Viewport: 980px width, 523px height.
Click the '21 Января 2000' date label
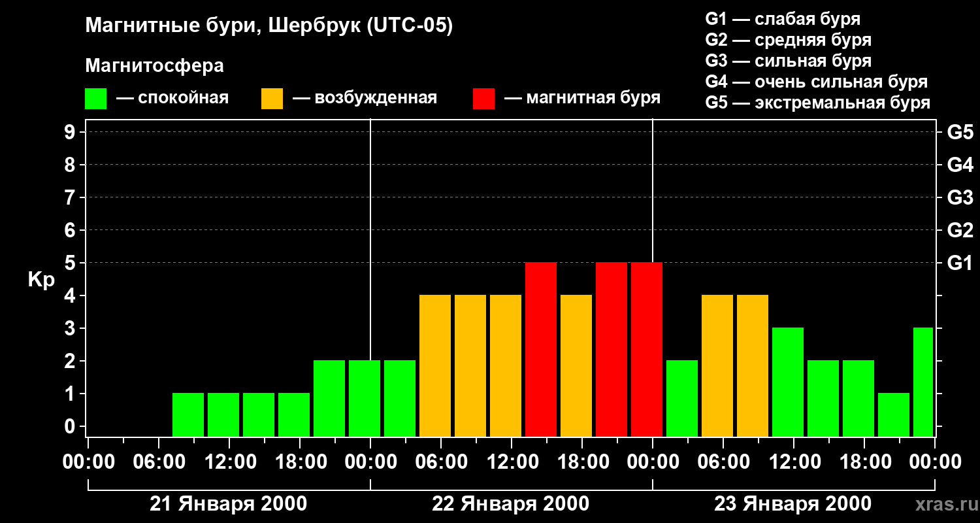point(229,504)
